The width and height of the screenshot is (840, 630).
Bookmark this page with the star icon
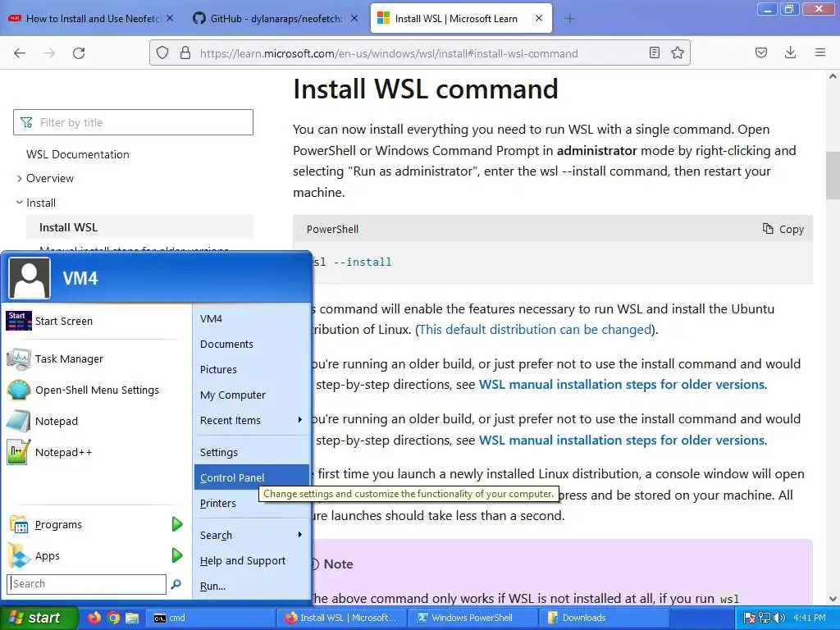click(677, 52)
